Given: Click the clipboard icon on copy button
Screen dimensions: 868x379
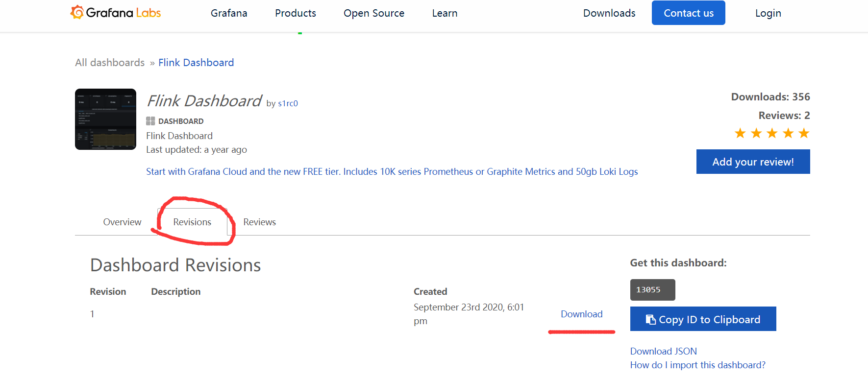Looking at the screenshot, I should 650,319.
